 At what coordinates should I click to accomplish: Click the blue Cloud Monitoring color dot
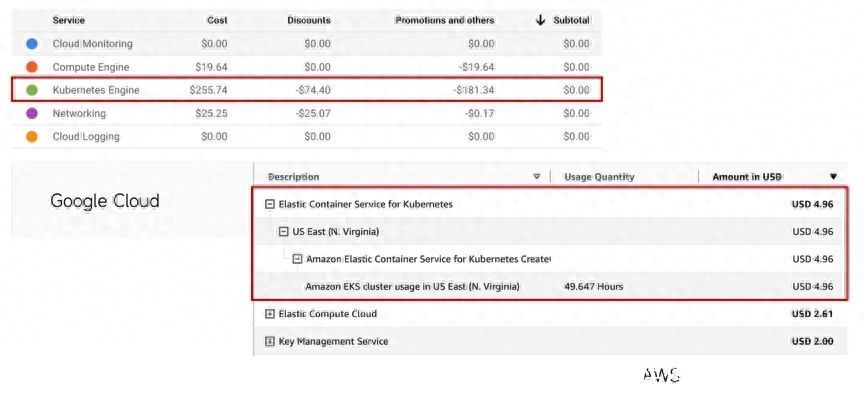[32, 44]
